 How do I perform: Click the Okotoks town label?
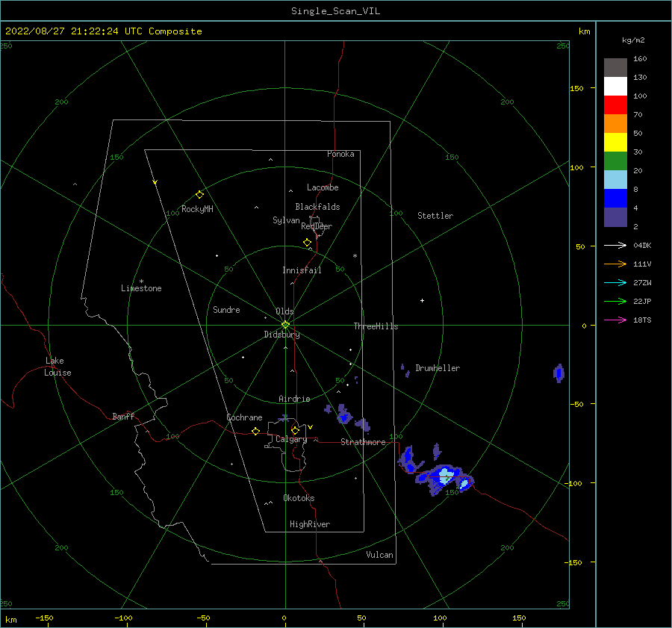[x=299, y=498]
